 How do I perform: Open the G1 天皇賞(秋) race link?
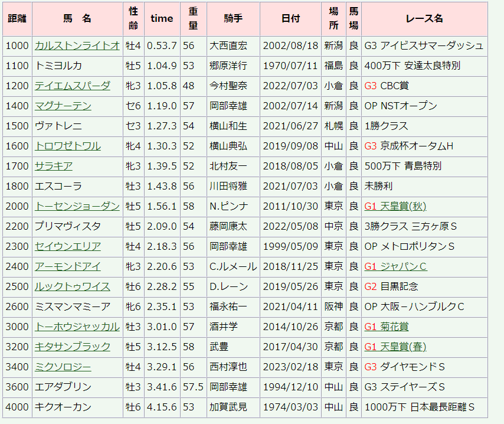coord(395,206)
